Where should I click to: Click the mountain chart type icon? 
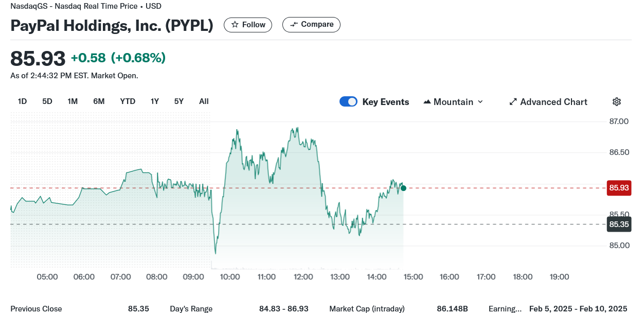coord(427,102)
